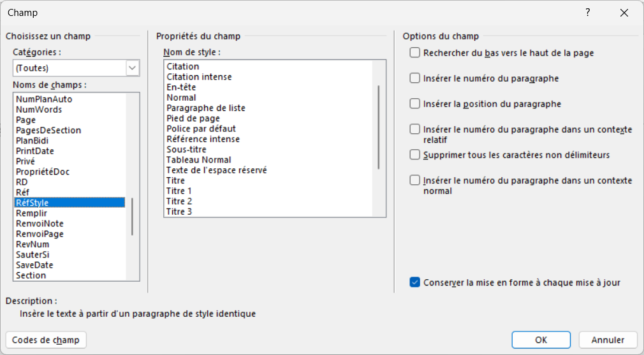The image size is (644, 355).
Task: Open Codes de champ
Action: point(46,340)
